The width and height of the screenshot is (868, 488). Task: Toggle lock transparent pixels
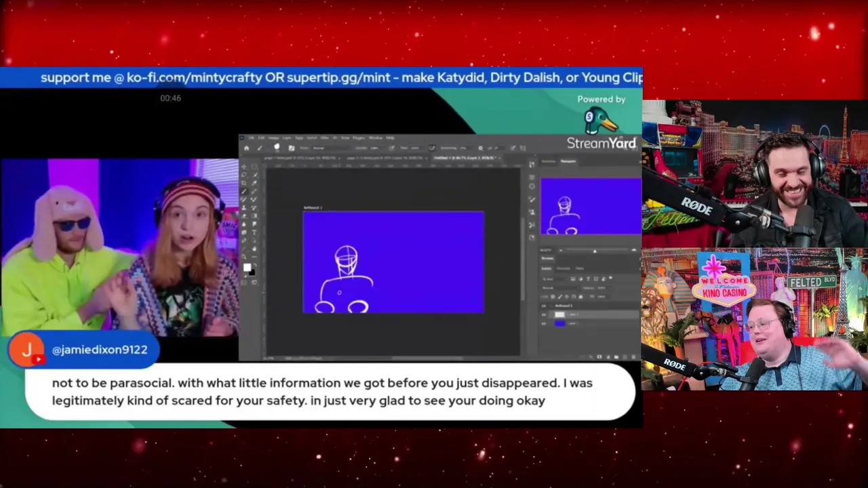coord(553,296)
